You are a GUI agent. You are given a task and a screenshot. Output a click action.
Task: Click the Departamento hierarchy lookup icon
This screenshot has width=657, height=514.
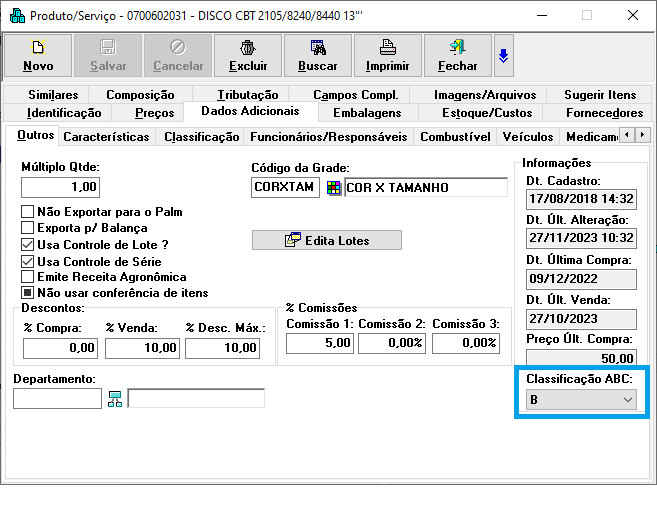(115, 399)
